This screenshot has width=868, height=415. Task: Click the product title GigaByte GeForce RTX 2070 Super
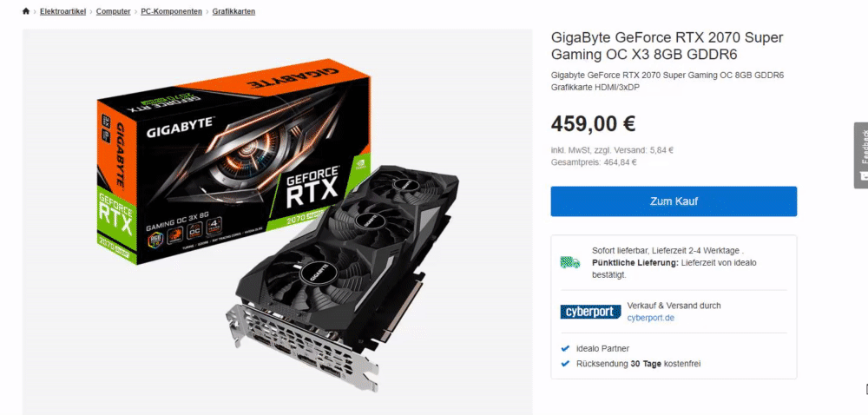(x=667, y=46)
